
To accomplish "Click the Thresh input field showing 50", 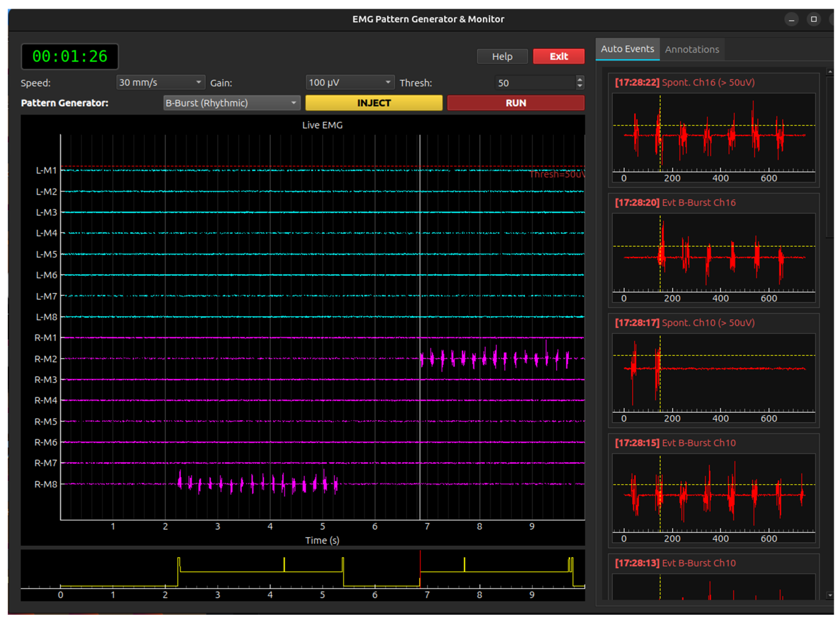I will click(x=535, y=83).
